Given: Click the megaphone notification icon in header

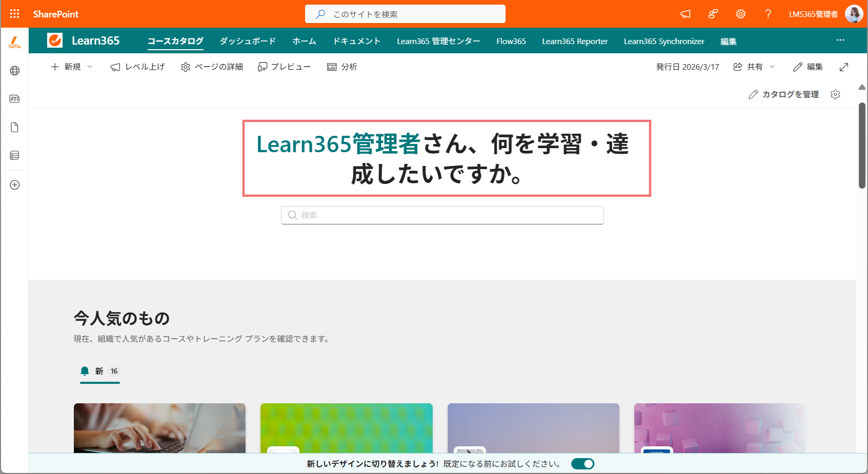Looking at the screenshot, I should [685, 14].
